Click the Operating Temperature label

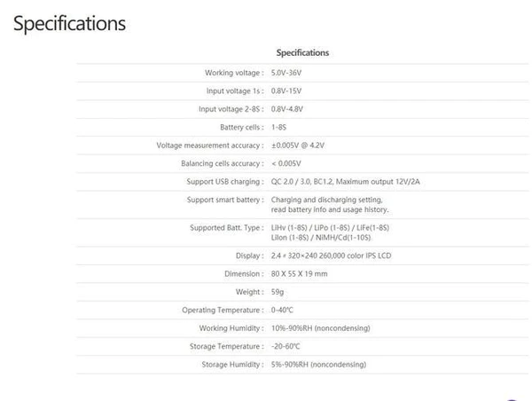click(222, 311)
